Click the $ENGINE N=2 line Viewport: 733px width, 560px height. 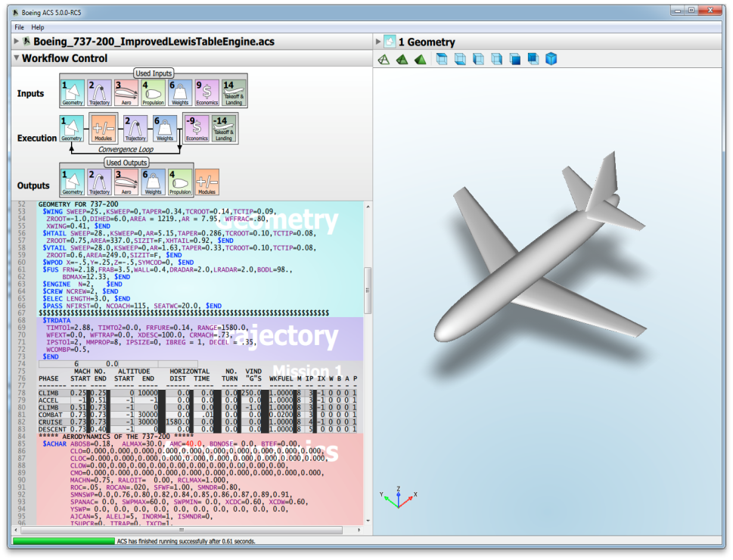coord(82,284)
